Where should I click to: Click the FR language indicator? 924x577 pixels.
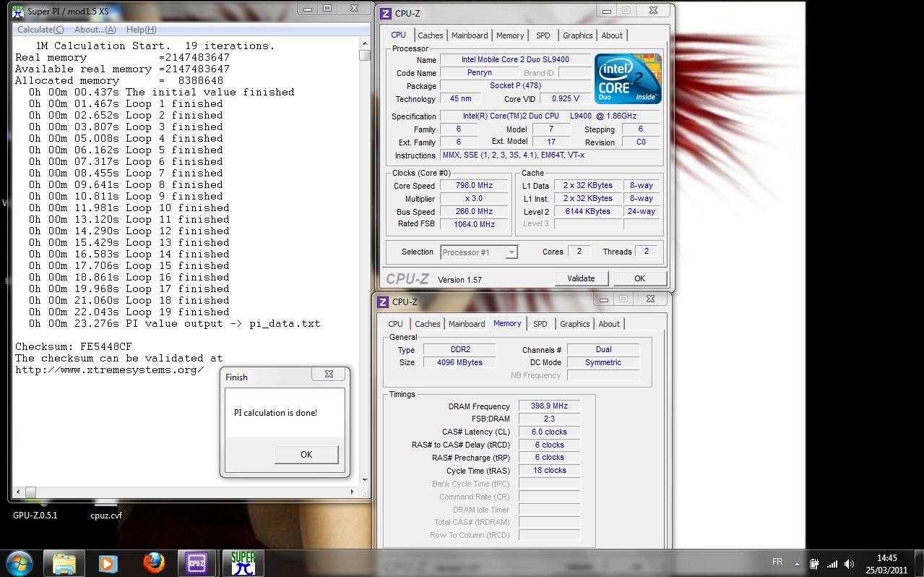point(777,562)
